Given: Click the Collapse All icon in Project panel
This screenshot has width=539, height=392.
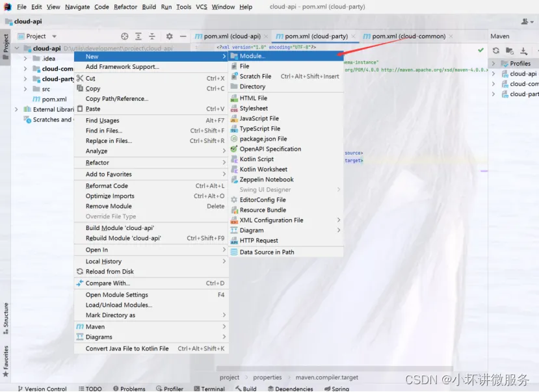Looking at the screenshot, I should [152, 36].
